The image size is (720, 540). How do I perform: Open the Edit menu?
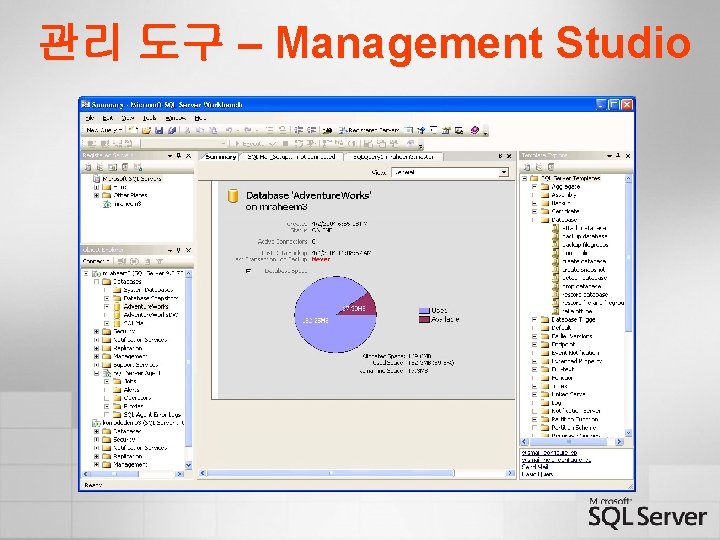click(x=108, y=118)
